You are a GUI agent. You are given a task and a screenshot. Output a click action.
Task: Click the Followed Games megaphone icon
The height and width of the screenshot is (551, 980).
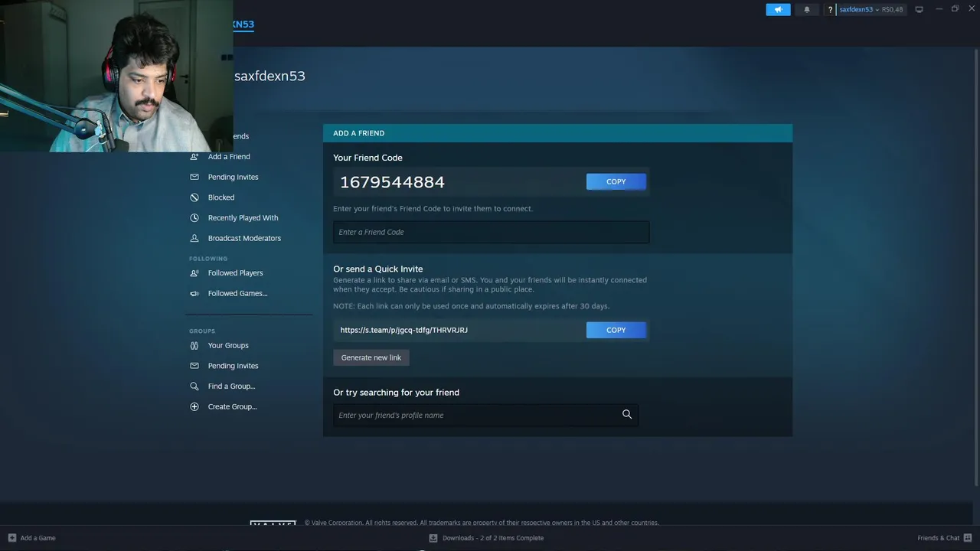point(194,293)
